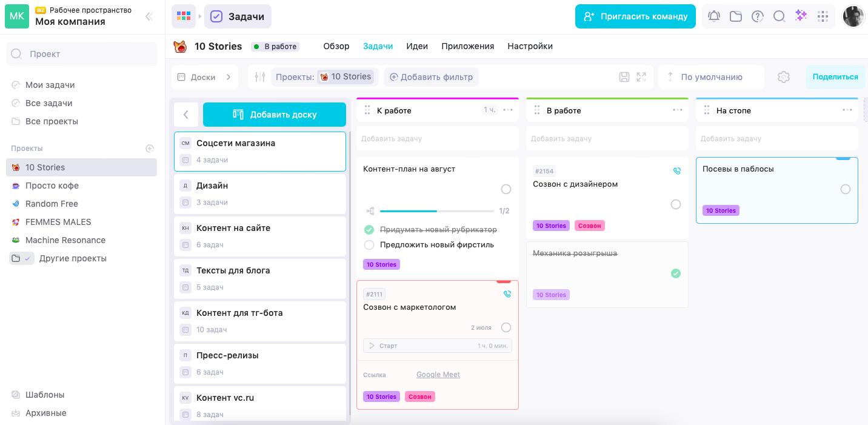Open the search magnifier in top bar
Viewport: 868px width, 425px height.
pos(779,16)
